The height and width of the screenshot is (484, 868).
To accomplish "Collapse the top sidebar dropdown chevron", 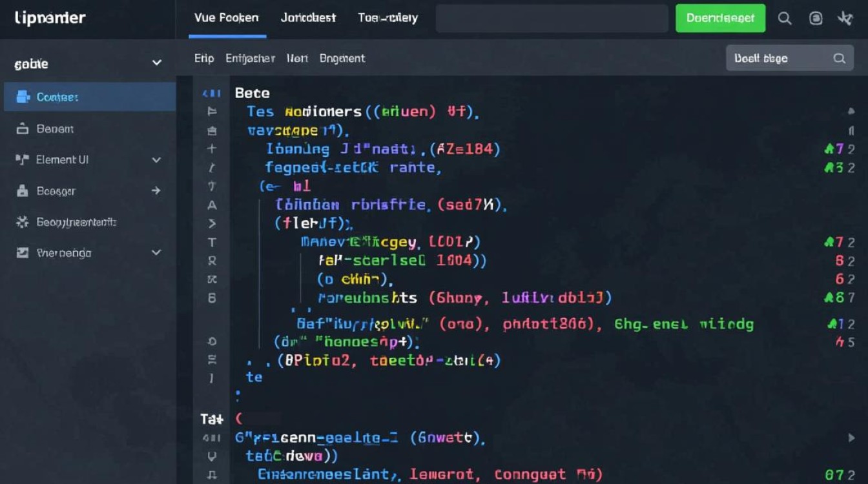I will click(x=156, y=63).
